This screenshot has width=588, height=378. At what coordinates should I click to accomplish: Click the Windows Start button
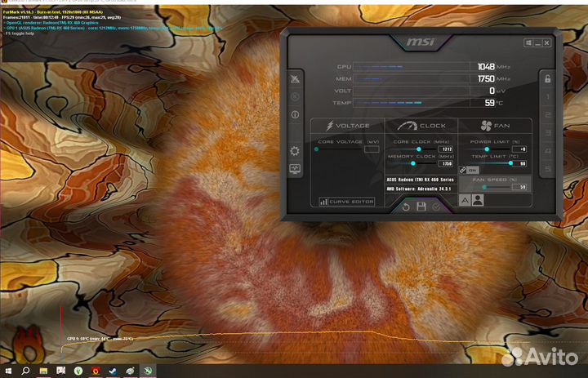pos(7,371)
